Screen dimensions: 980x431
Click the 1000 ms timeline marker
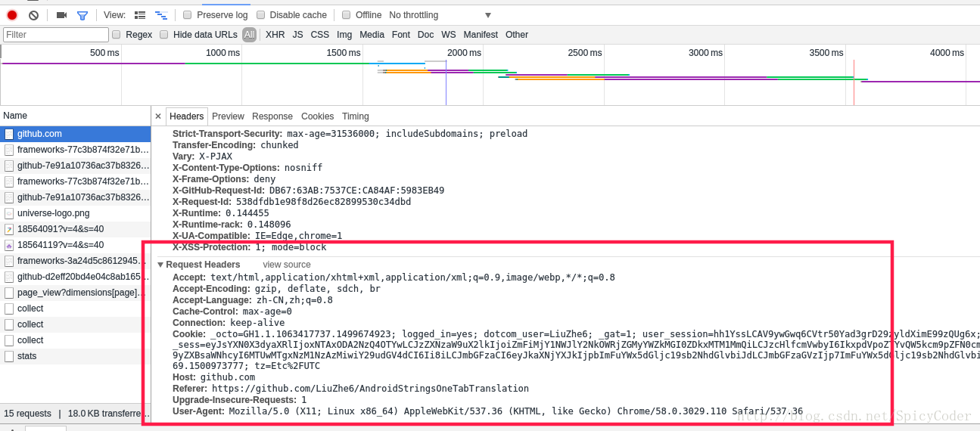[x=222, y=53]
